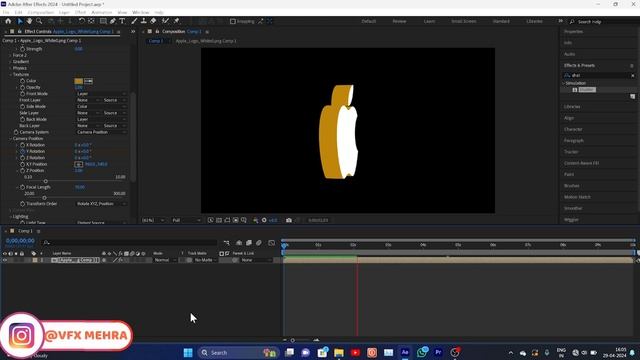Toggle the Transform Order stopwatch
640x360 pixels.
pos(22,204)
